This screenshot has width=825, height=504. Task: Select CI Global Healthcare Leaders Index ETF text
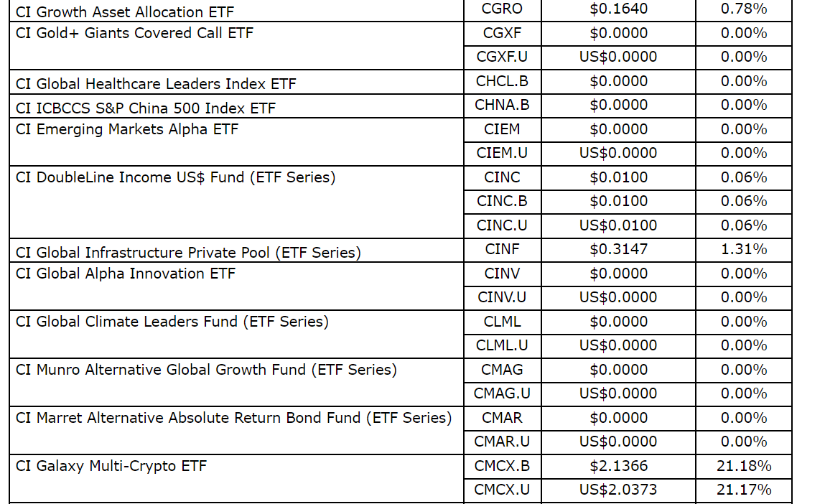coord(156,84)
